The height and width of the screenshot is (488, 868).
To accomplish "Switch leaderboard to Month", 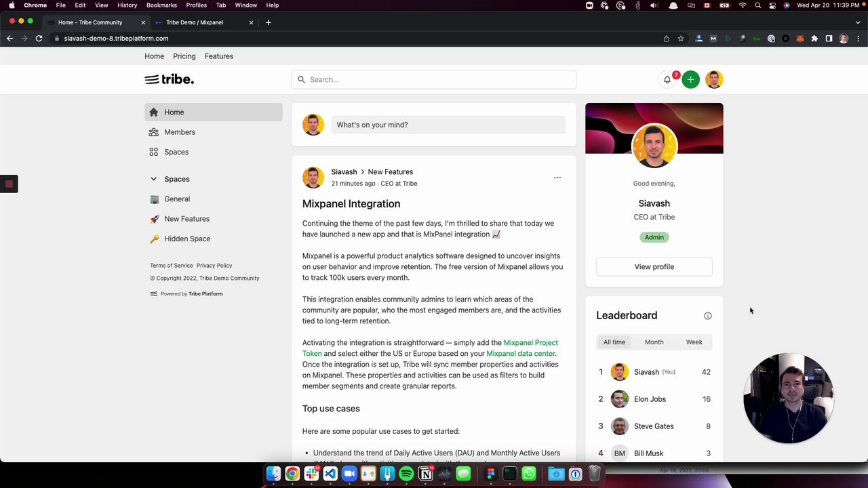I will coord(654,342).
